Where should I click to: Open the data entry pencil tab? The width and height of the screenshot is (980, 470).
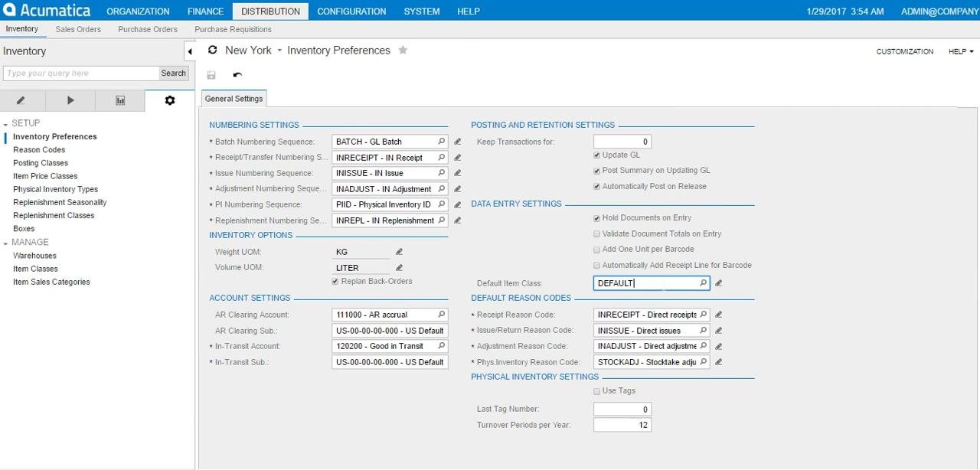point(21,100)
